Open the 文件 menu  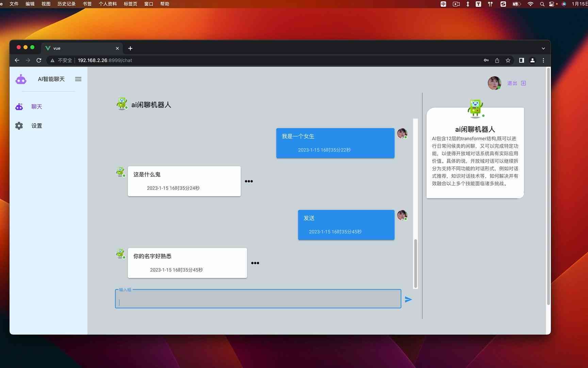[14, 4]
